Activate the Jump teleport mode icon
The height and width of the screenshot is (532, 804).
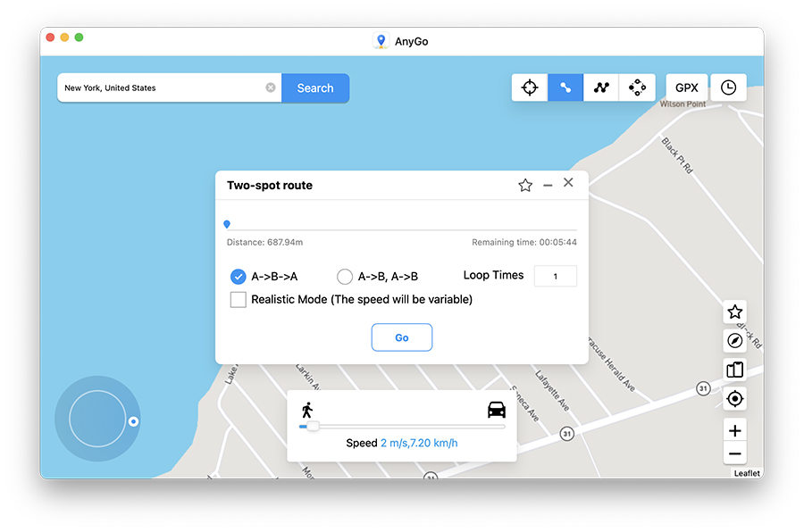pyautogui.click(x=637, y=87)
